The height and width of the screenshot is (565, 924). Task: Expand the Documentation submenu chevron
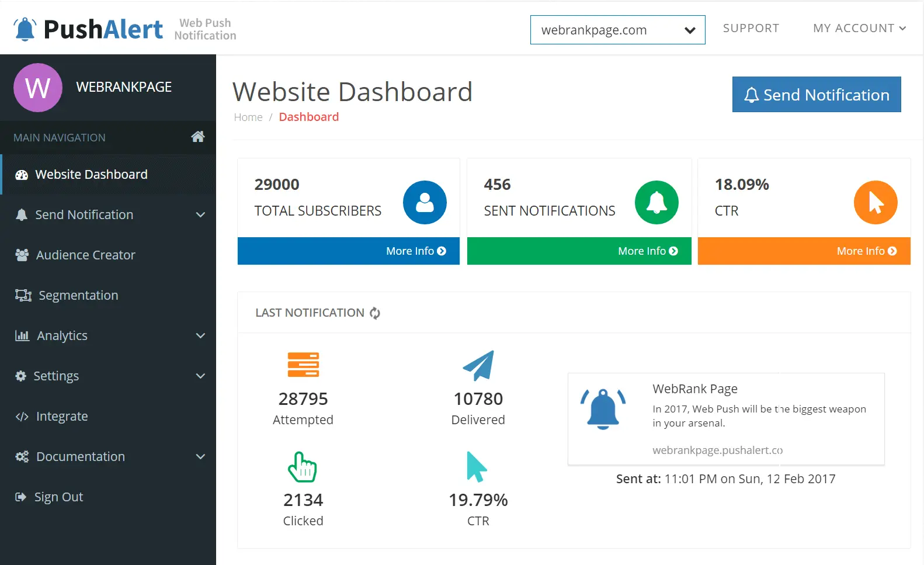200,457
